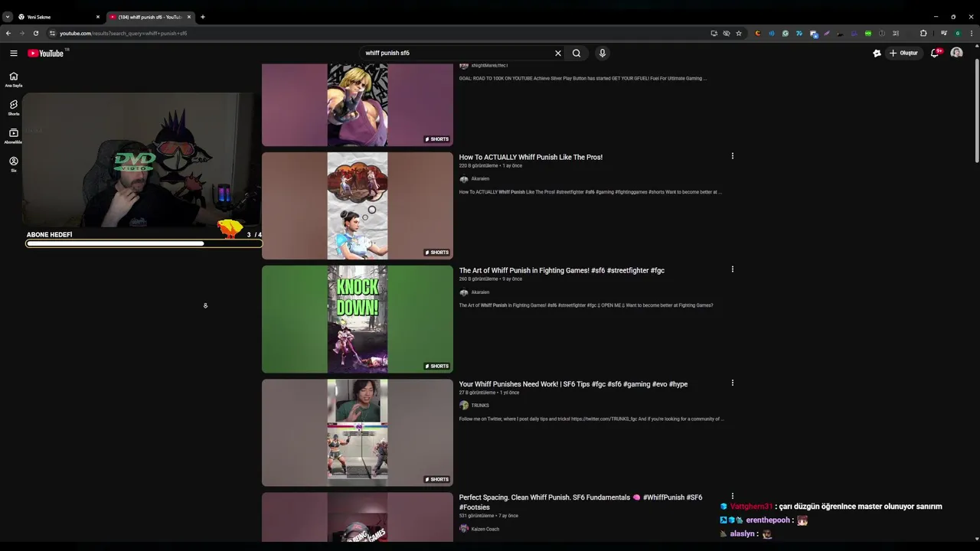This screenshot has width=980, height=551.
Task: Click the sparkle icon beside Oluştur
Action: pyautogui.click(x=877, y=53)
